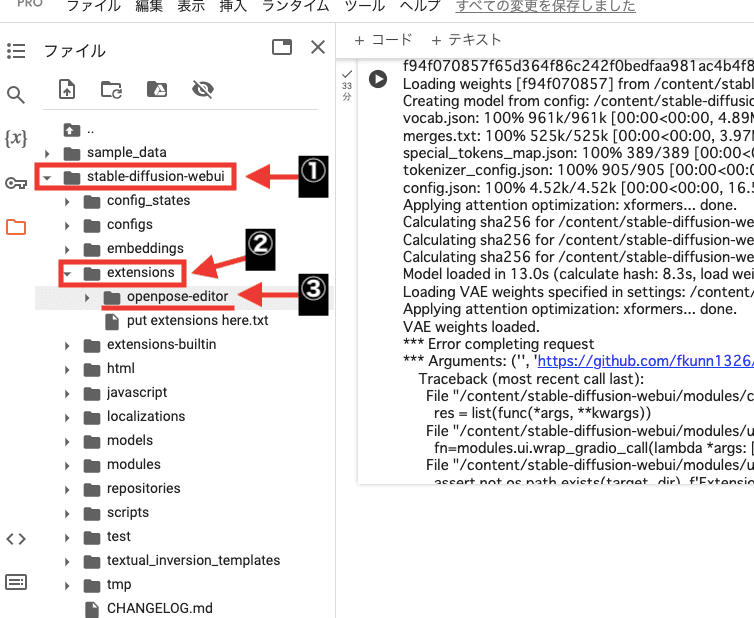
Task: Open the ヘルプ menu
Action: pos(420,6)
